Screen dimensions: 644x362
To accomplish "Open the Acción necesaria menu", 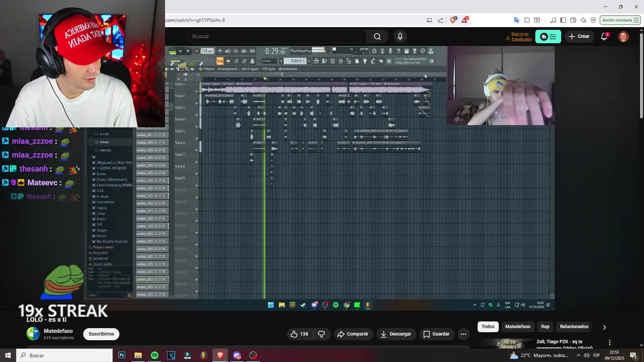I will pos(620,20).
